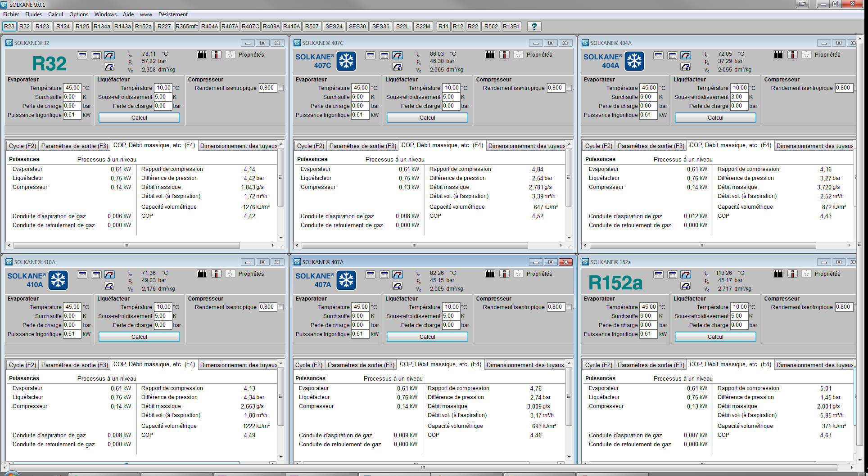Click red info icon in SOLKANE 407C window
This screenshot has height=476, width=868.
[x=505, y=55]
